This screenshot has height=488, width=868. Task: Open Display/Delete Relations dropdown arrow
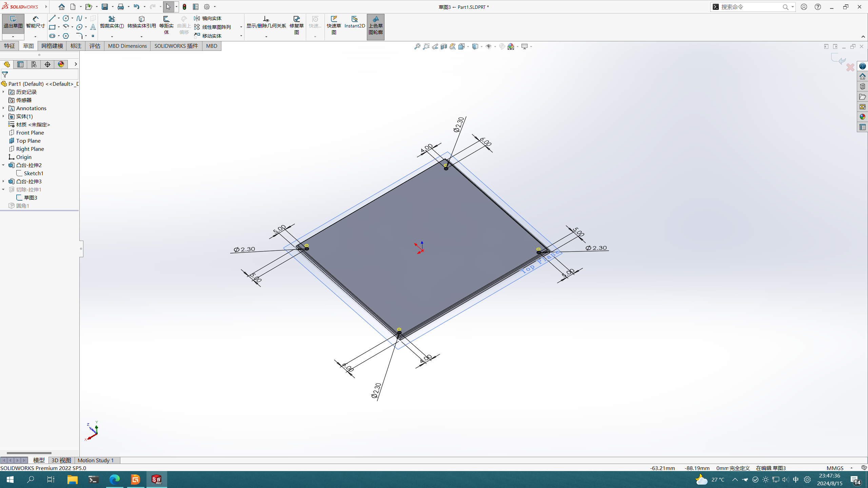tap(266, 36)
